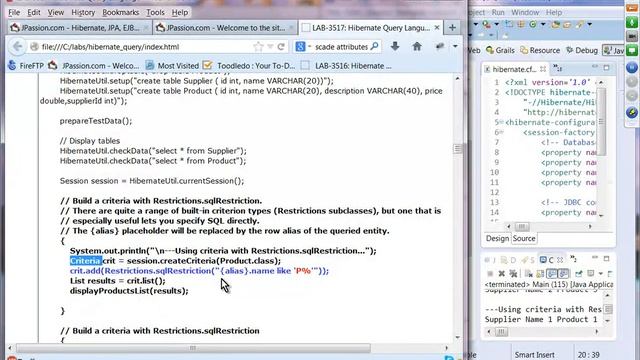
Task: Open URL history dropdown arrow
Action: pyautogui.click(x=270, y=47)
